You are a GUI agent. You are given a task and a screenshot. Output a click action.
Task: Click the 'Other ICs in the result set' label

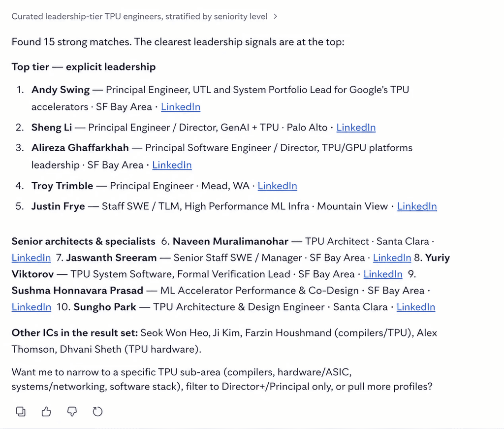[x=75, y=332]
